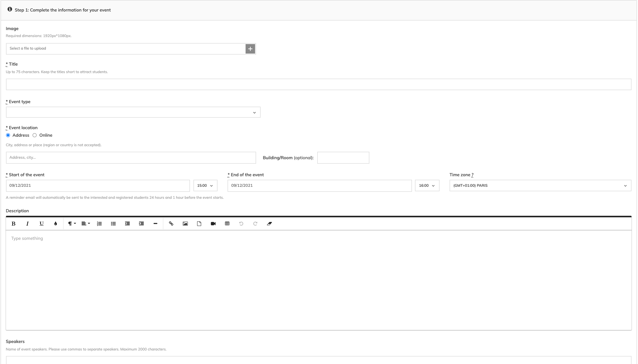Open the text color droplet picker

(56, 224)
